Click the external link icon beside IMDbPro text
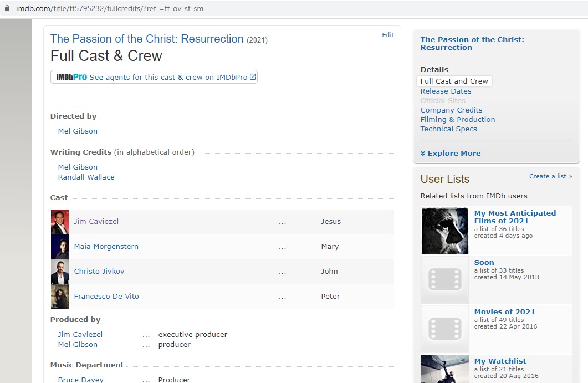The image size is (588, 383). (253, 77)
